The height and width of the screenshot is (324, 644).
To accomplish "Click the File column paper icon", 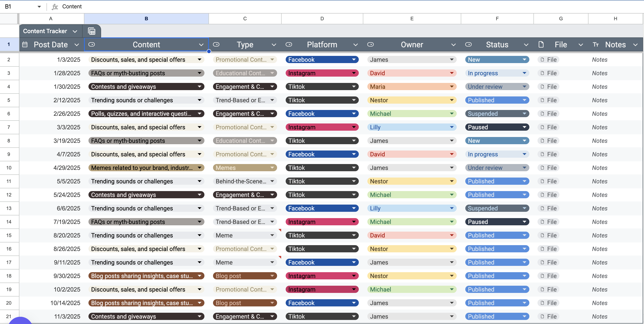I will click(541, 45).
